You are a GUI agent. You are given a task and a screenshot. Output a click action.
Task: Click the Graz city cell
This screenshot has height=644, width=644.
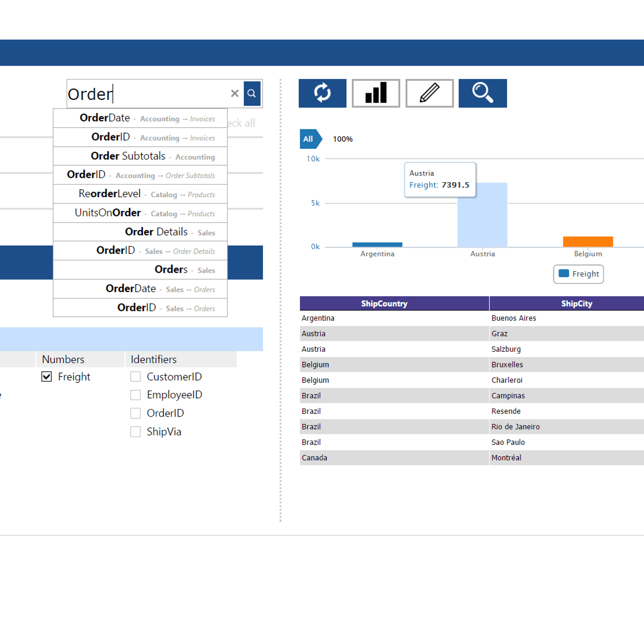567,334
